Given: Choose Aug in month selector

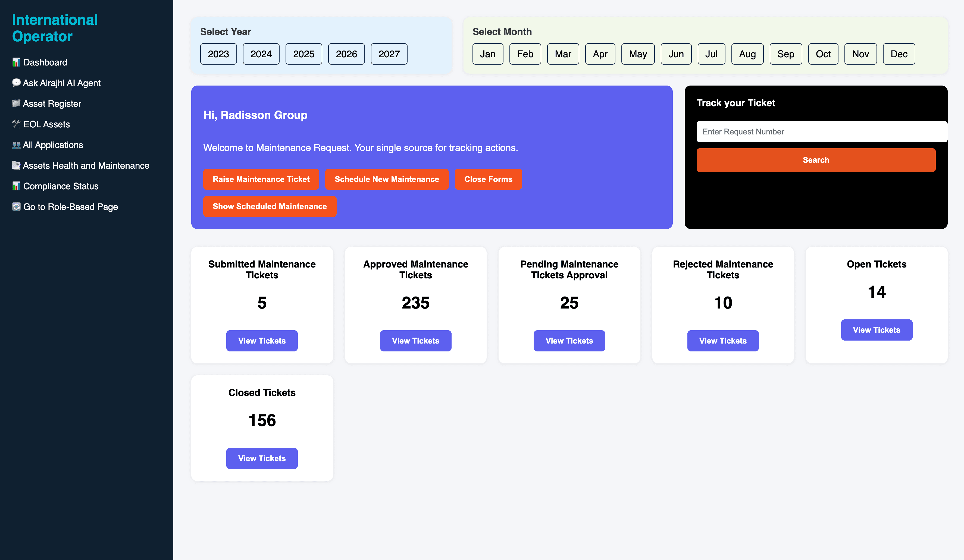Looking at the screenshot, I should pyautogui.click(x=747, y=54).
